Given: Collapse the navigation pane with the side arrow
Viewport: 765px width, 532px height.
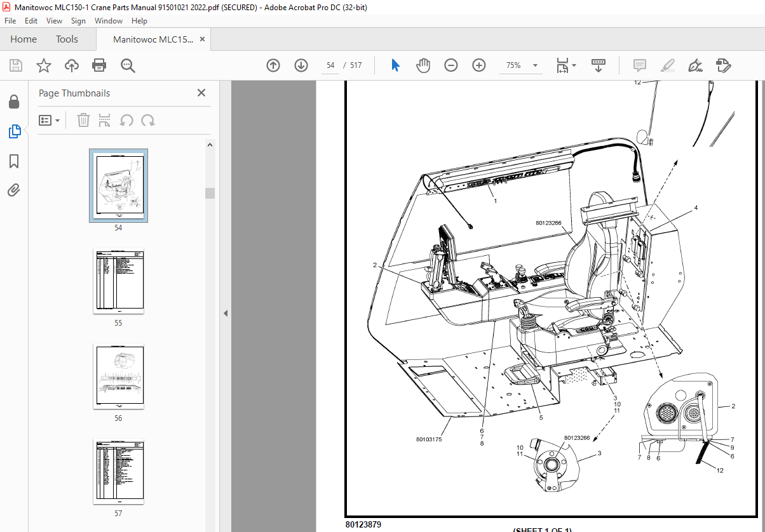Looking at the screenshot, I should (225, 313).
